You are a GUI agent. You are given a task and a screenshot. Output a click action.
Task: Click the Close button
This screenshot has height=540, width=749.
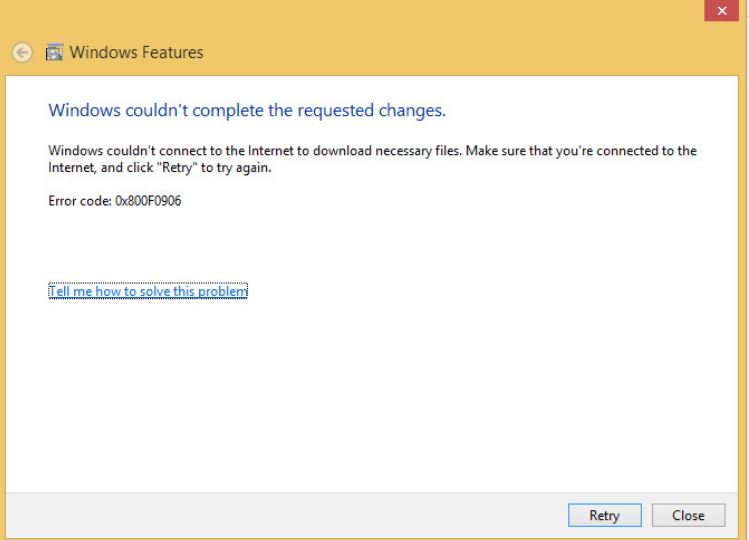tap(688, 515)
